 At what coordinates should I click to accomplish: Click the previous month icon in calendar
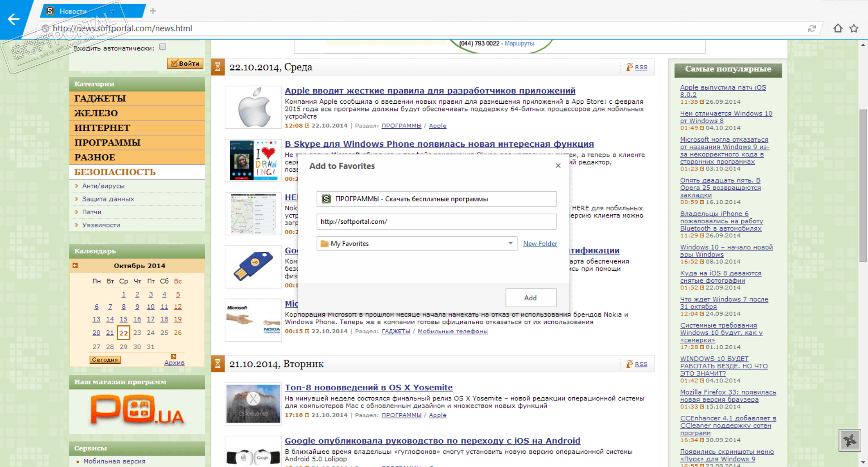click(75, 265)
